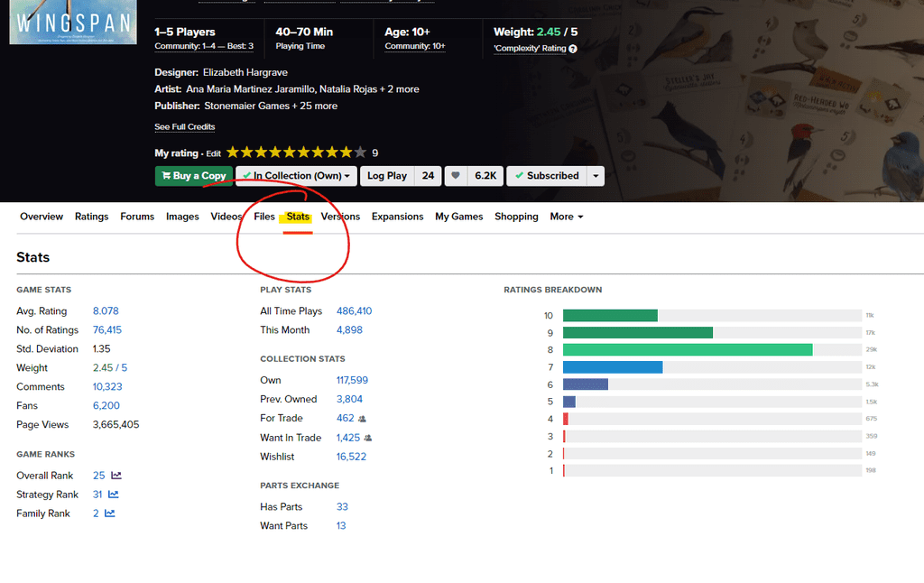
Task: Open the 4,898 This Month plays link
Action: [x=349, y=330]
